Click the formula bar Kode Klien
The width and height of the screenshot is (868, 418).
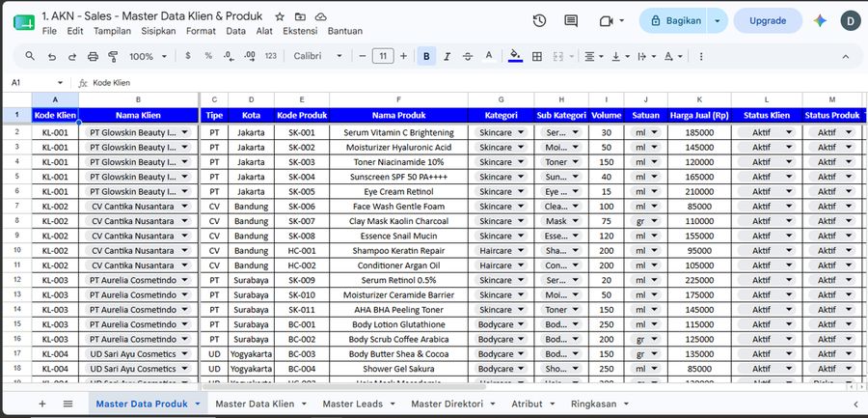(111, 83)
